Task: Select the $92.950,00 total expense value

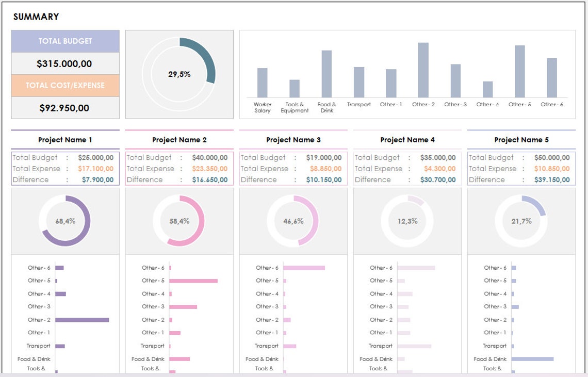Action: [x=64, y=108]
